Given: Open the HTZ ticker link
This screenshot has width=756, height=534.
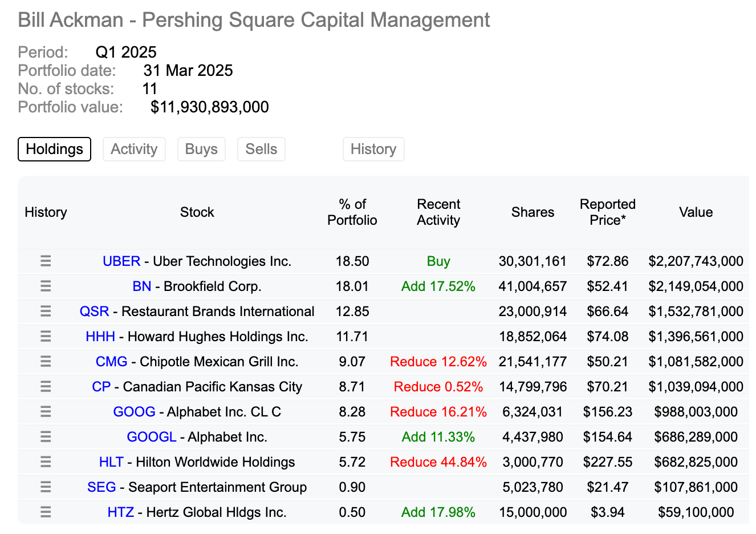Looking at the screenshot, I should click(x=121, y=512).
